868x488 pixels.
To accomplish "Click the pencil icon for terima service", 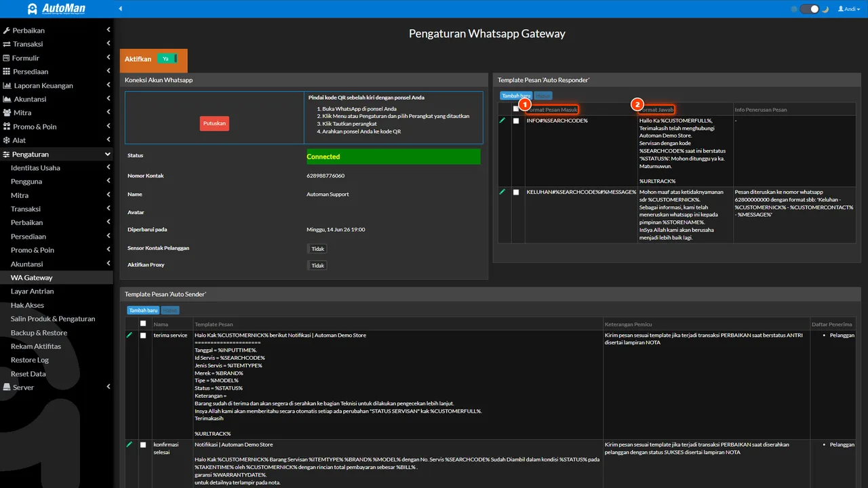I will tap(130, 335).
